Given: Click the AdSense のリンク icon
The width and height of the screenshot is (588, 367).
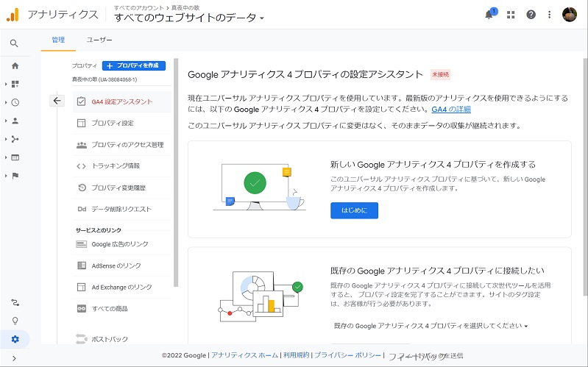Looking at the screenshot, I should pyautogui.click(x=82, y=266).
